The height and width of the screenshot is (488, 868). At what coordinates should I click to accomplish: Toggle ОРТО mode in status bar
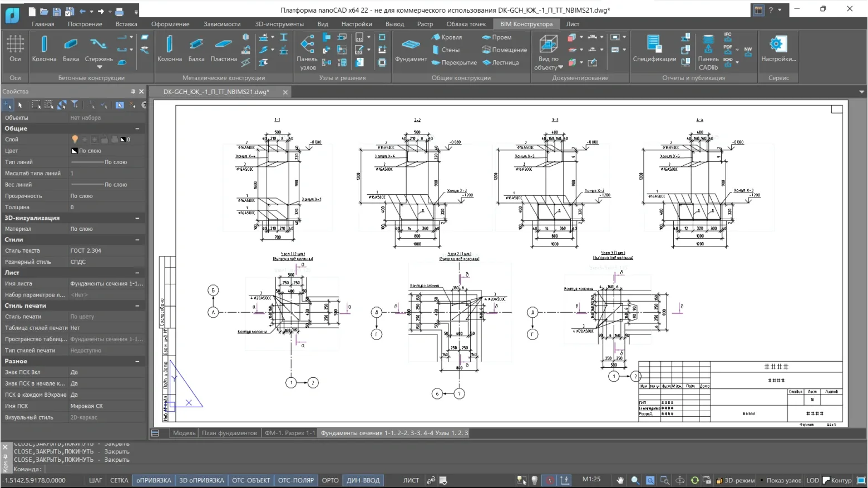[330, 480]
